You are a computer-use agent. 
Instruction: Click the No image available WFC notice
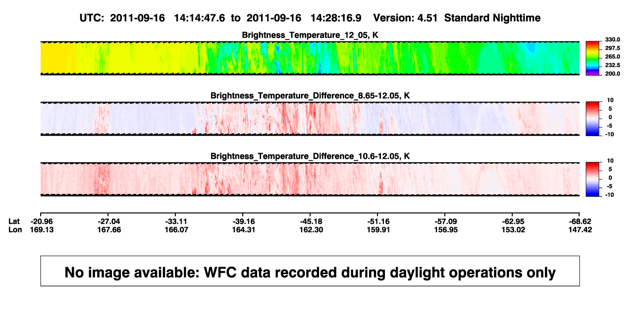[x=310, y=271]
